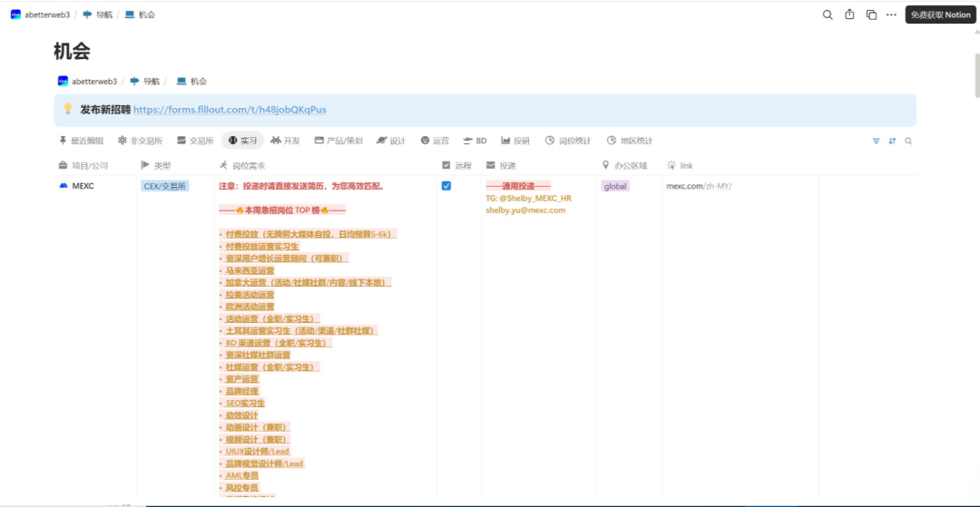Click the search icon in top bar
The width and height of the screenshot is (980, 507).
coord(828,15)
